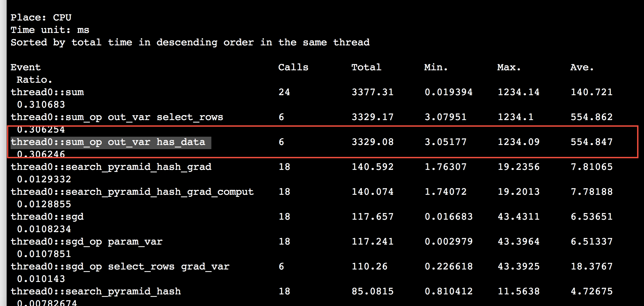Click the ratio value 0.310683

(x=41, y=105)
